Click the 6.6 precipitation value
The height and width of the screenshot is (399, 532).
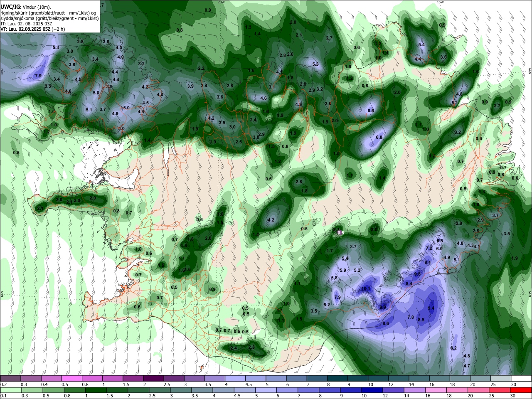[x=371, y=111]
